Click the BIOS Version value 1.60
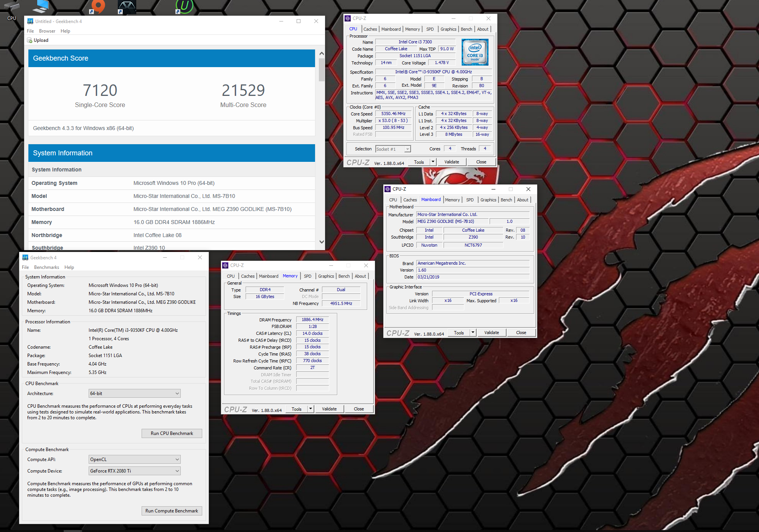 click(473, 270)
